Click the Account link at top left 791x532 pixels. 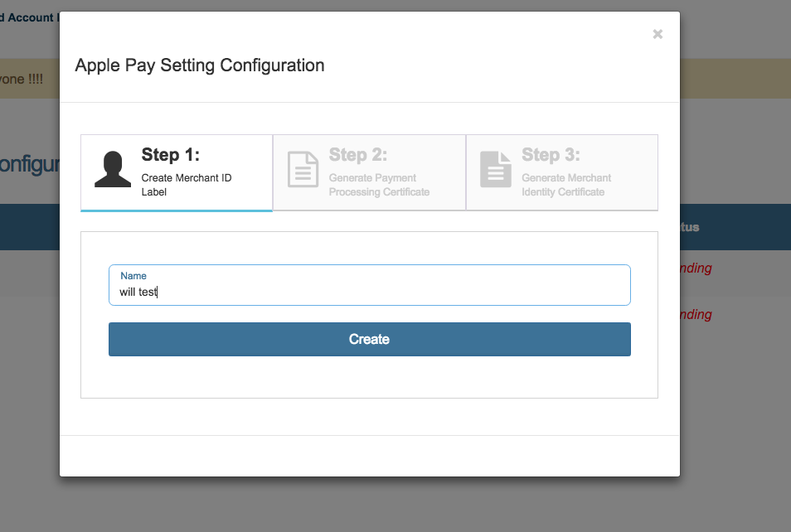click(x=30, y=17)
